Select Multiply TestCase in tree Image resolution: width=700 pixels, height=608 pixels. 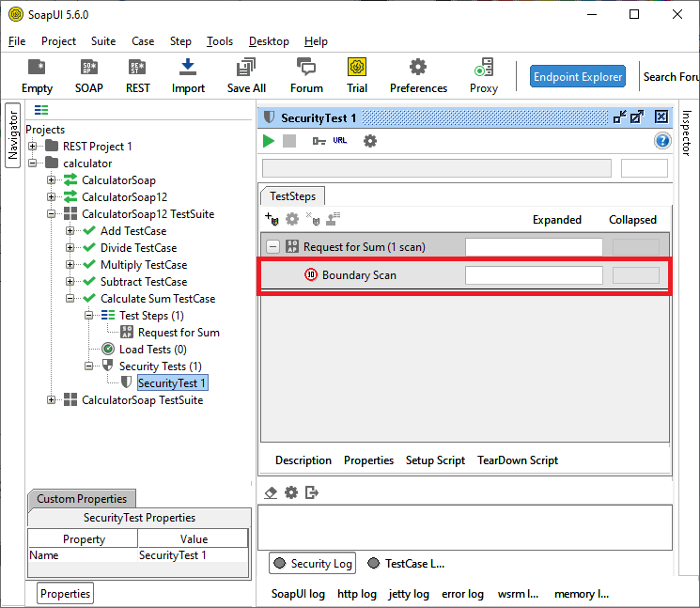pos(144,265)
